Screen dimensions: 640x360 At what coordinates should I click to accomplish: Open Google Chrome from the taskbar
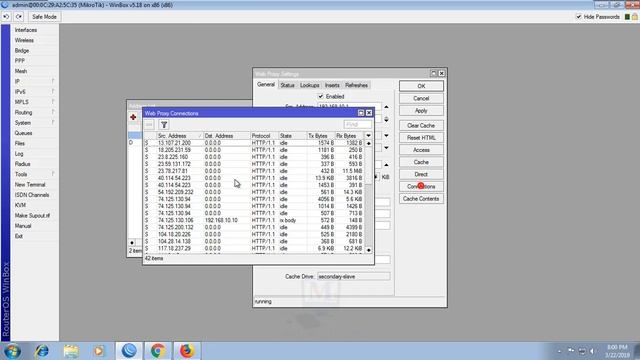coord(158,351)
